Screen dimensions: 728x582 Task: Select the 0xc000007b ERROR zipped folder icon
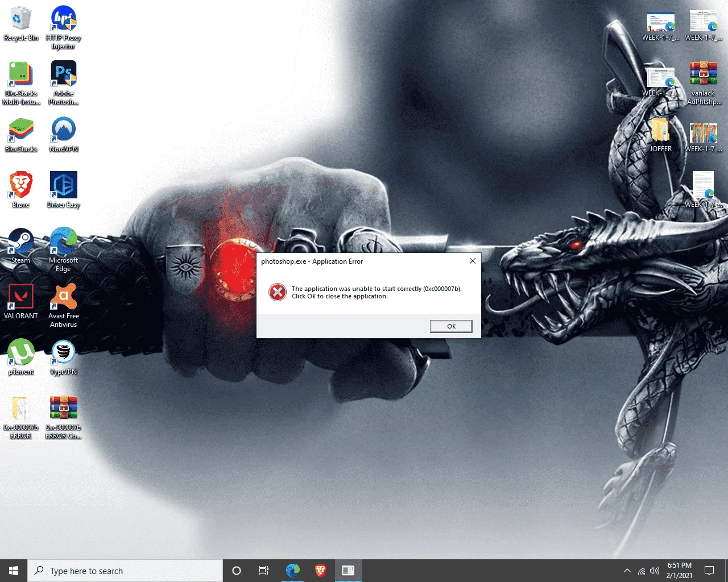pos(21,417)
